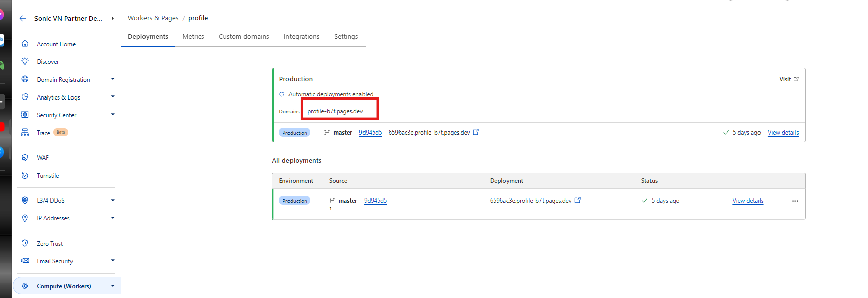Open the WAF sidebar item

click(x=43, y=158)
